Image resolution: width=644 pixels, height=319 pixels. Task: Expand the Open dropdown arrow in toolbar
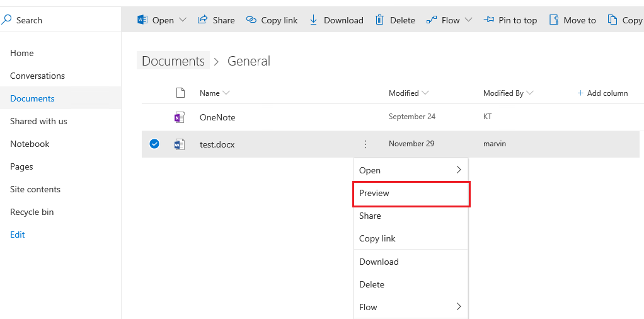pyautogui.click(x=182, y=20)
